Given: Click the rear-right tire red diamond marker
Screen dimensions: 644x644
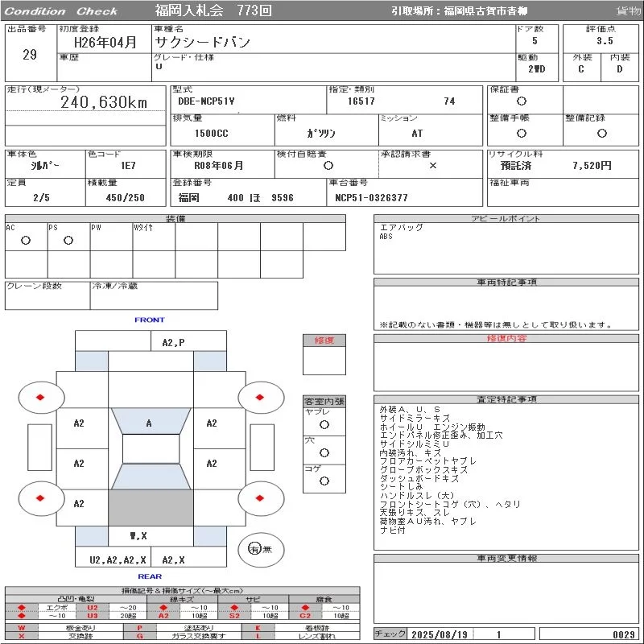Looking at the screenshot, I should (x=259, y=498).
